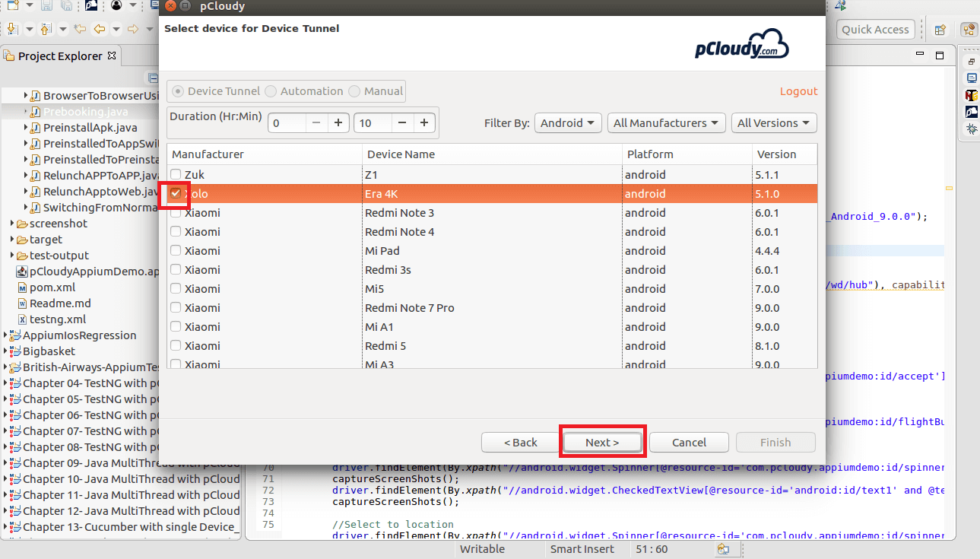
Task: Click the Cancel button
Action: click(x=689, y=443)
